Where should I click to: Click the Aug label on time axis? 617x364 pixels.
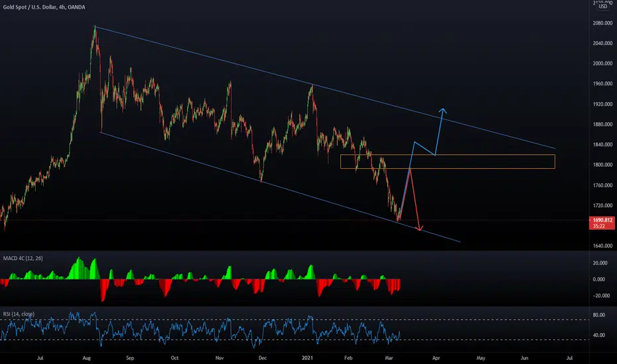click(87, 358)
